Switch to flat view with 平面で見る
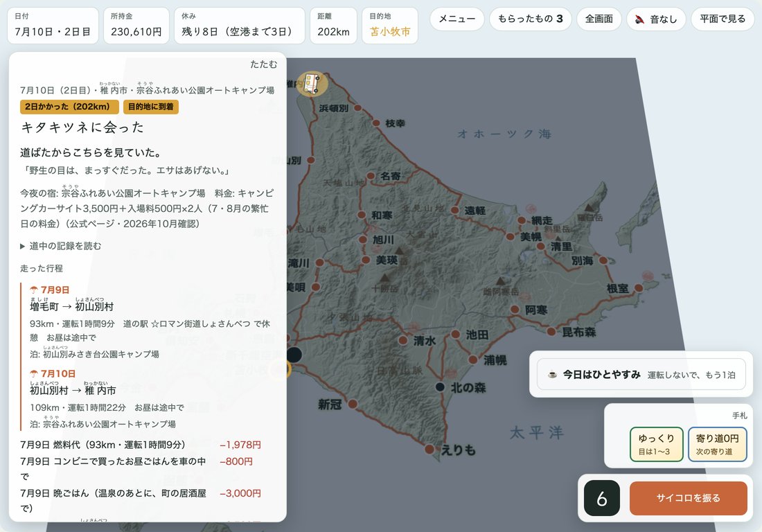Image resolution: width=762 pixels, height=532 pixels. click(723, 19)
